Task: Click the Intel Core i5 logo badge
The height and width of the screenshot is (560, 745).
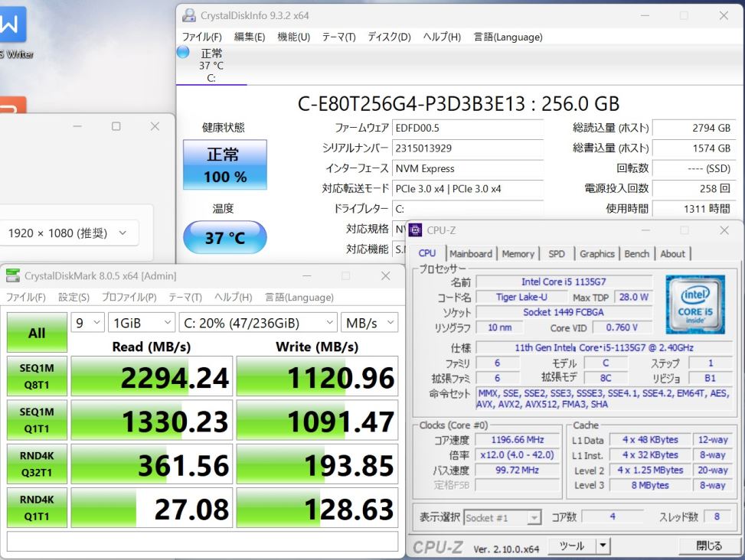Action: pos(695,304)
